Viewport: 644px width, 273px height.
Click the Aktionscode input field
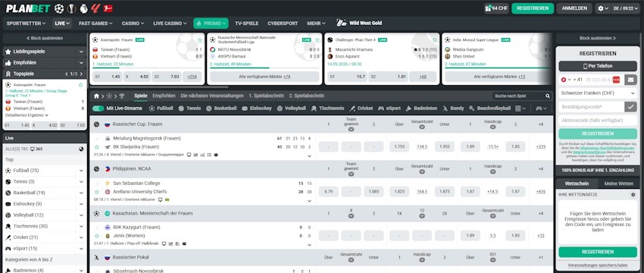598,121
